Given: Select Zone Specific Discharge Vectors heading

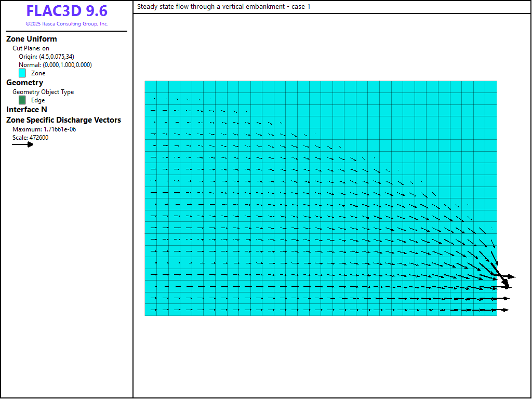Looking at the screenshot, I should [x=63, y=120].
